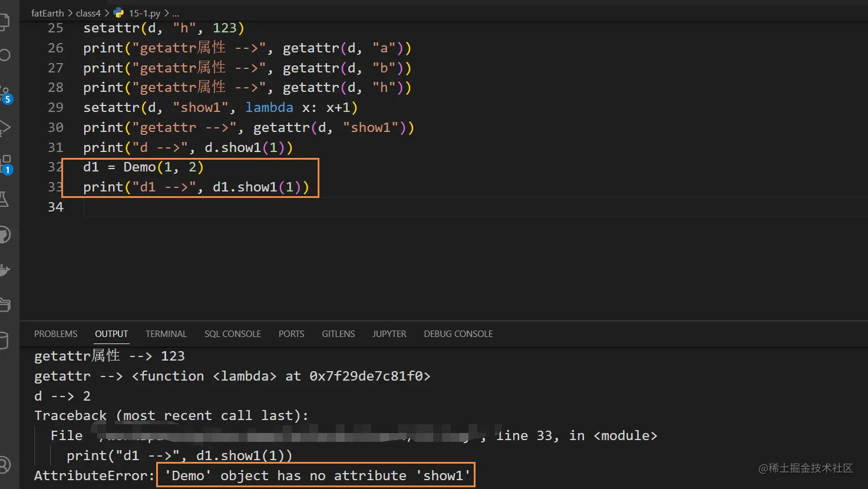Click 'Traceback (most recent call last):' line
Image resolution: width=868 pixels, height=489 pixels.
(171, 415)
